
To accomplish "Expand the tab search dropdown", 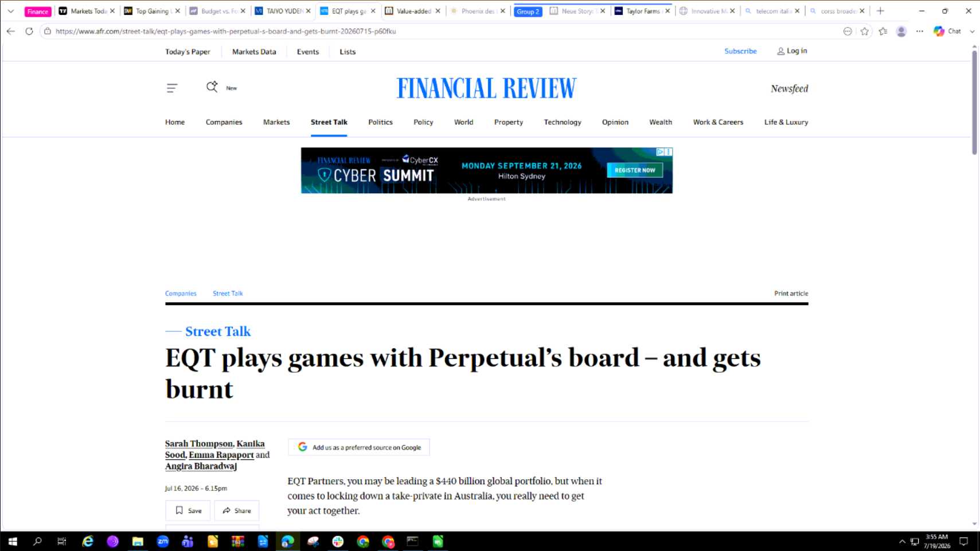I will click(x=10, y=11).
